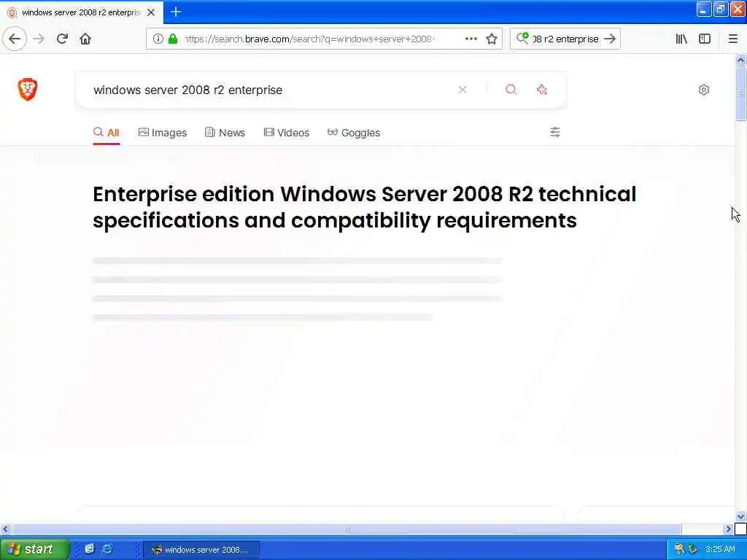The height and width of the screenshot is (560, 747).
Task: Launch Internet Explorer from quick launch
Action: pyautogui.click(x=107, y=549)
